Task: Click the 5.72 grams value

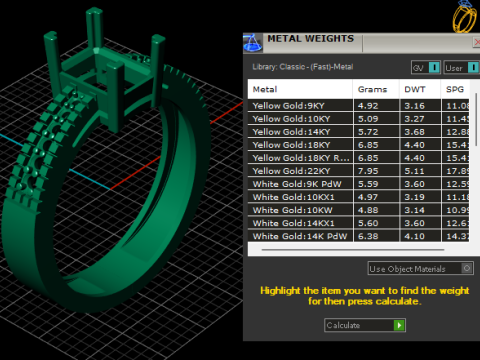Action: [368, 132]
